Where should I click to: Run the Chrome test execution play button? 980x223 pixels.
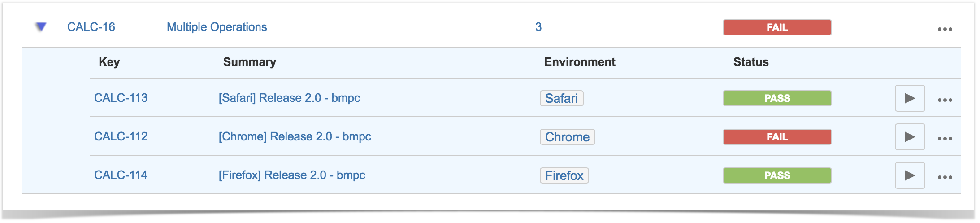point(910,137)
